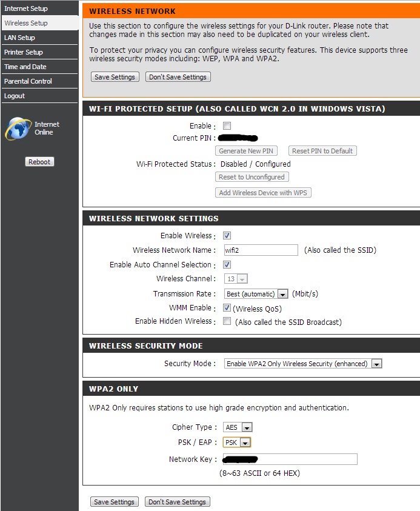Log out via Logout link

(15, 96)
